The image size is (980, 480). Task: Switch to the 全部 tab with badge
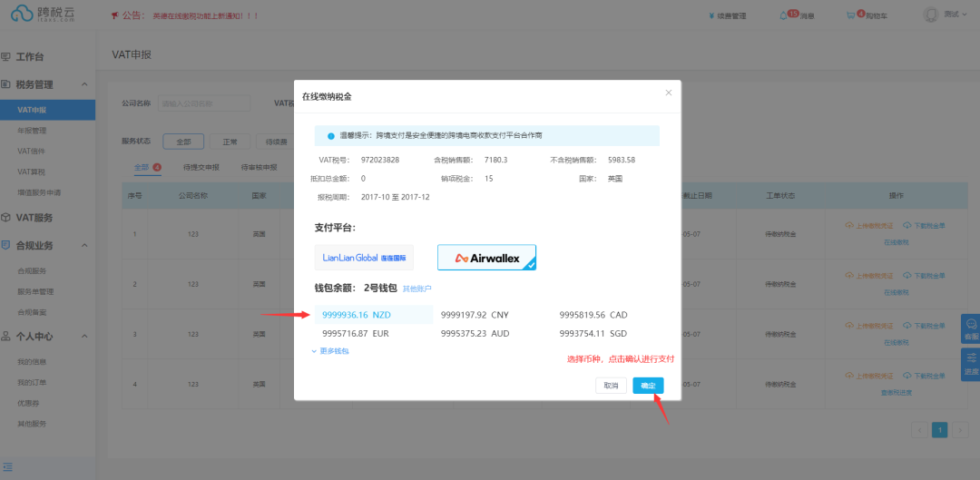pyautogui.click(x=148, y=168)
